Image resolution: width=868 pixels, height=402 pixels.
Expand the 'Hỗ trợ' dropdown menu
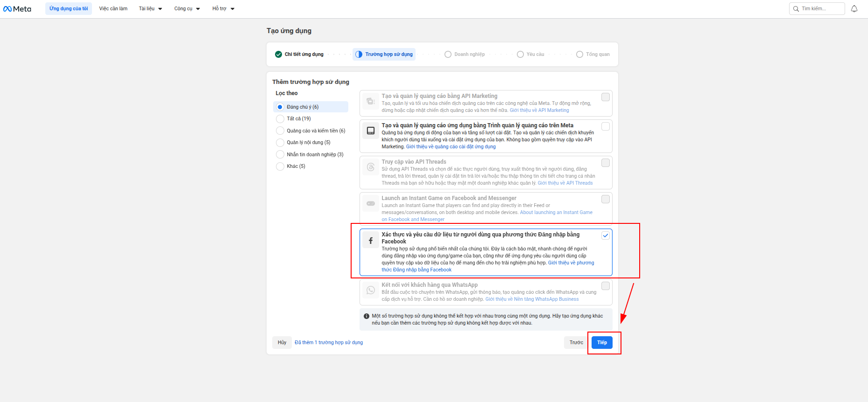[223, 9]
